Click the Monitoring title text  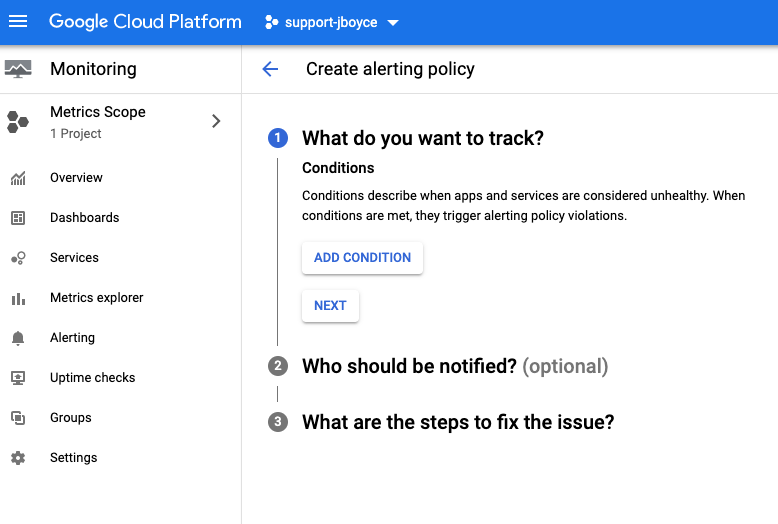[x=93, y=69]
